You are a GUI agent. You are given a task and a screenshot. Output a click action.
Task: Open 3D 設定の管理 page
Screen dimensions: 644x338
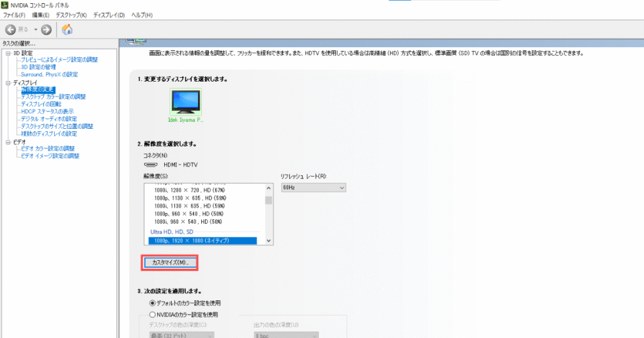click(38, 67)
